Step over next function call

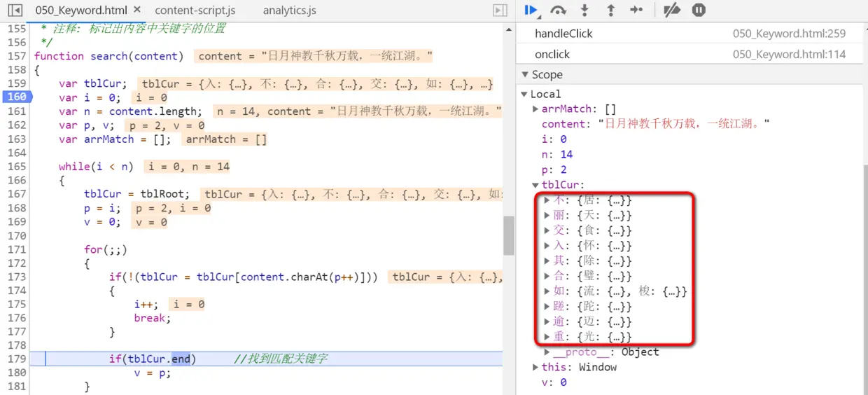(x=558, y=10)
